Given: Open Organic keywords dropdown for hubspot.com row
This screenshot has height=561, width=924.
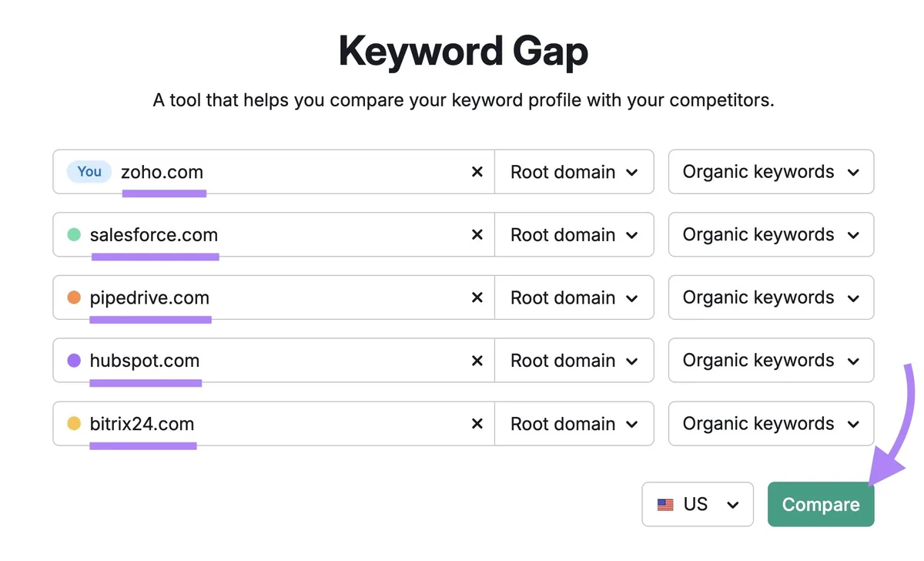Looking at the screenshot, I should click(771, 361).
